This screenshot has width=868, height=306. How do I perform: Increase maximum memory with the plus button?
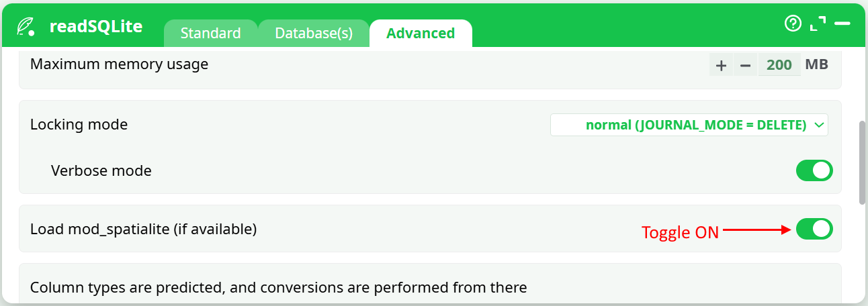point(721,65)
